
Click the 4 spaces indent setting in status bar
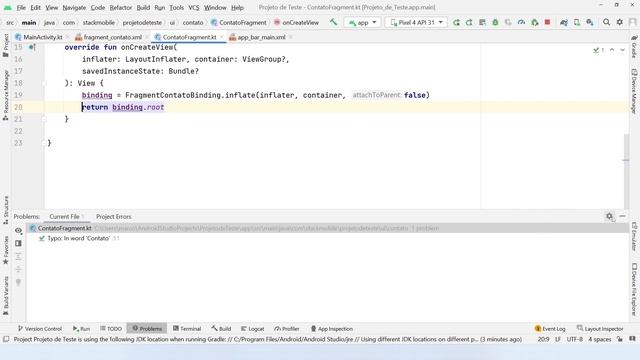pyautogui.click(x=599, y=339)
